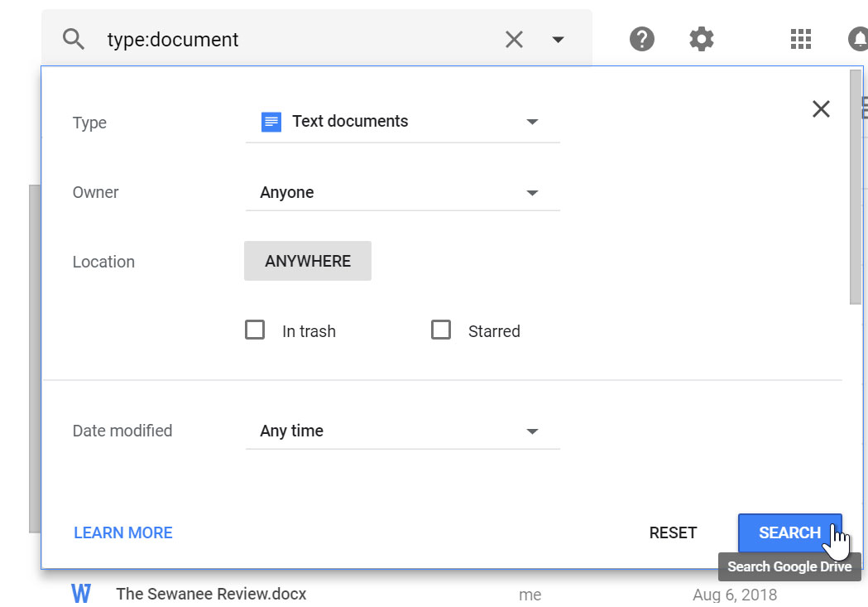The height and width of the screenshot is (607, 868).
Task: Open the LEARN MORE link
Action: pos(122,532)
